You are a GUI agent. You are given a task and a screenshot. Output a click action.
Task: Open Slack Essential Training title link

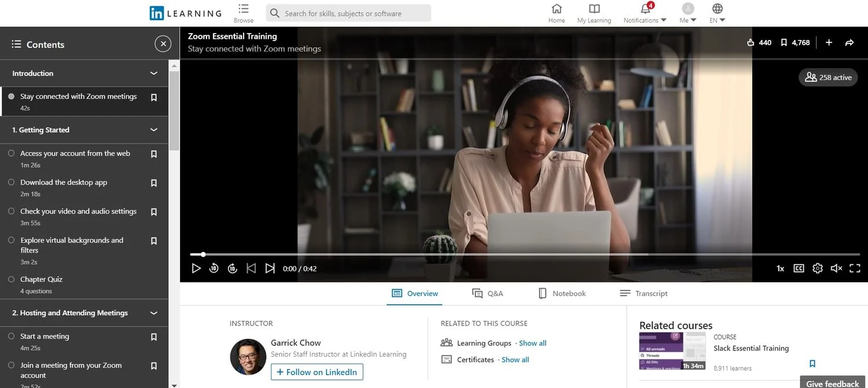click(x=751, y=348)
